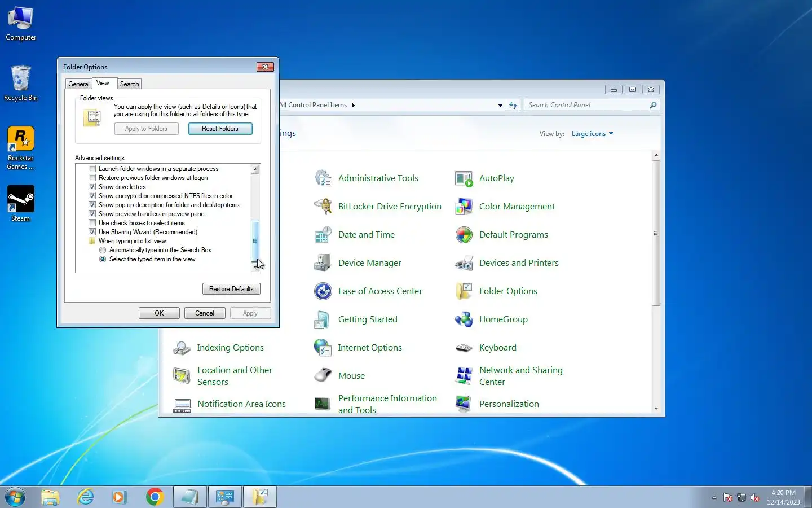
Task: Open Google Chrome from the taskbar
Action: [x=155, y=497]
